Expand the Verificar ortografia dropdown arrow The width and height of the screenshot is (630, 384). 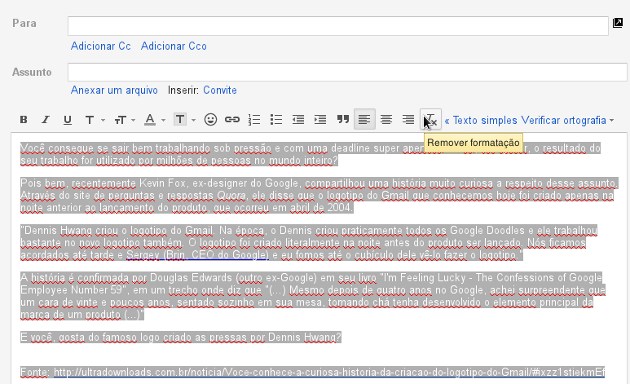612,121
